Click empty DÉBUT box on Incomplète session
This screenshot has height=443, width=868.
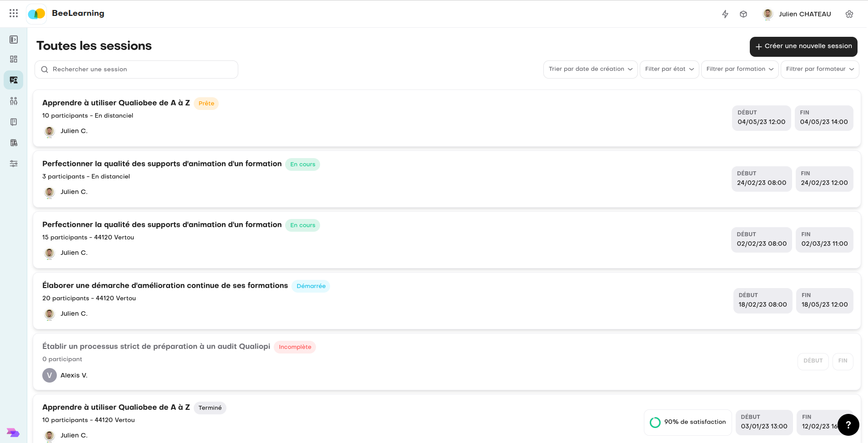click(x=813, y=362)
